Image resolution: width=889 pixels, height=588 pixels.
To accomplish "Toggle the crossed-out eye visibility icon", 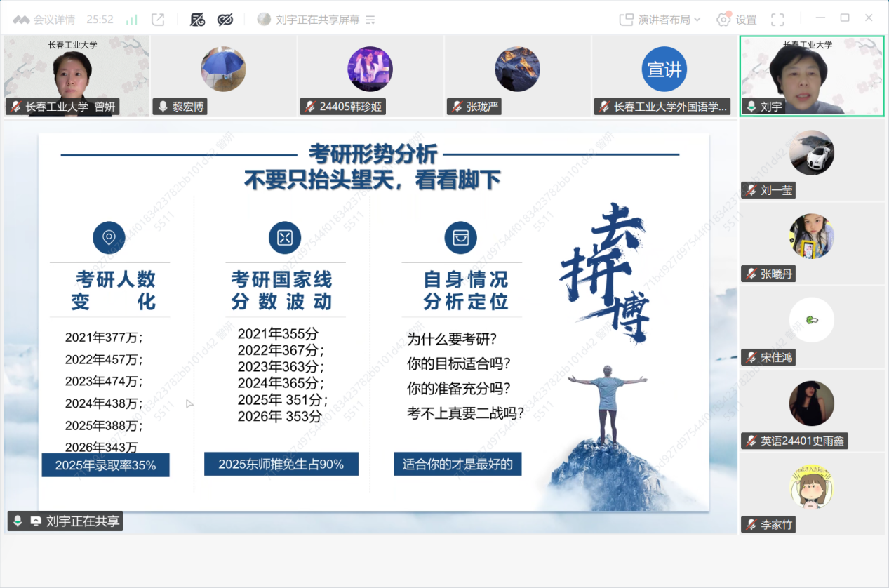I will tap(225, 20).
